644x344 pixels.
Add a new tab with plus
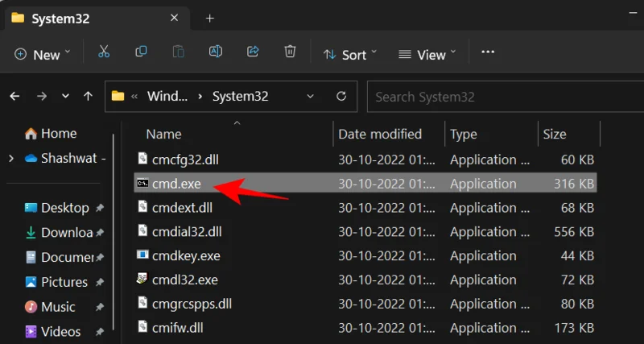210,19
